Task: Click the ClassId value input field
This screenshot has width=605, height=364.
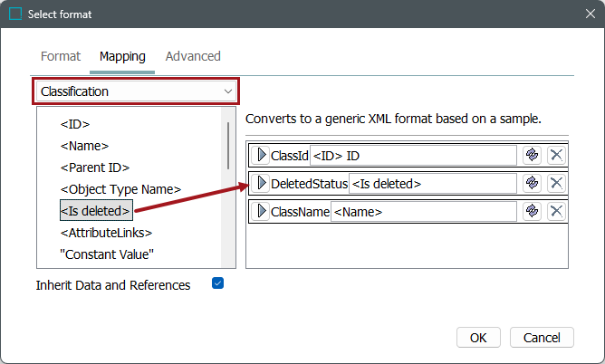Action: click(413, 155)
